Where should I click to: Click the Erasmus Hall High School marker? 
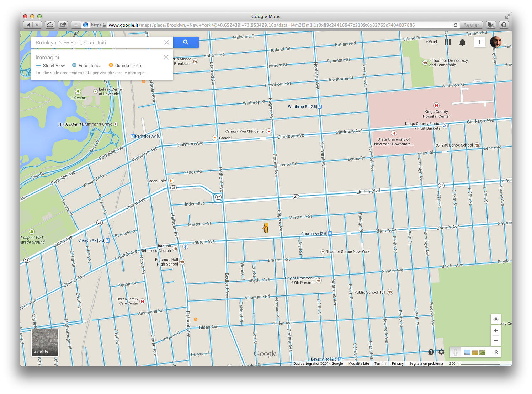pos(182,262)
